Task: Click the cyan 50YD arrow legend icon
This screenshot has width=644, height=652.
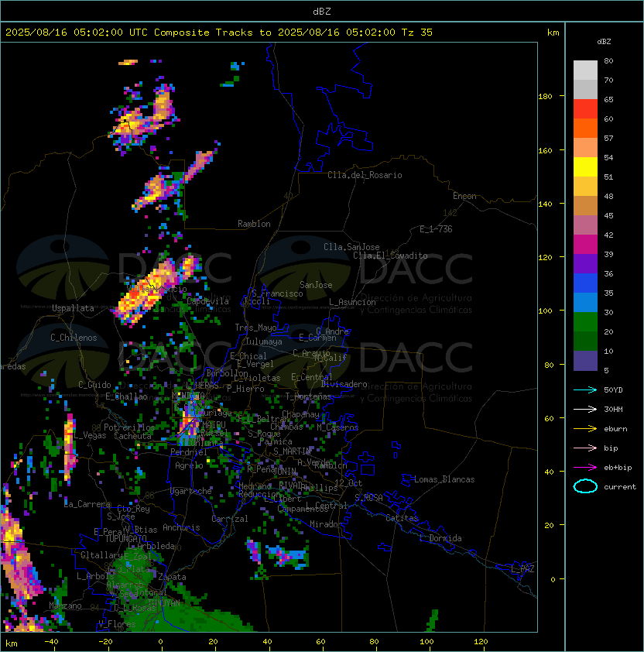Action: [585, 390]
